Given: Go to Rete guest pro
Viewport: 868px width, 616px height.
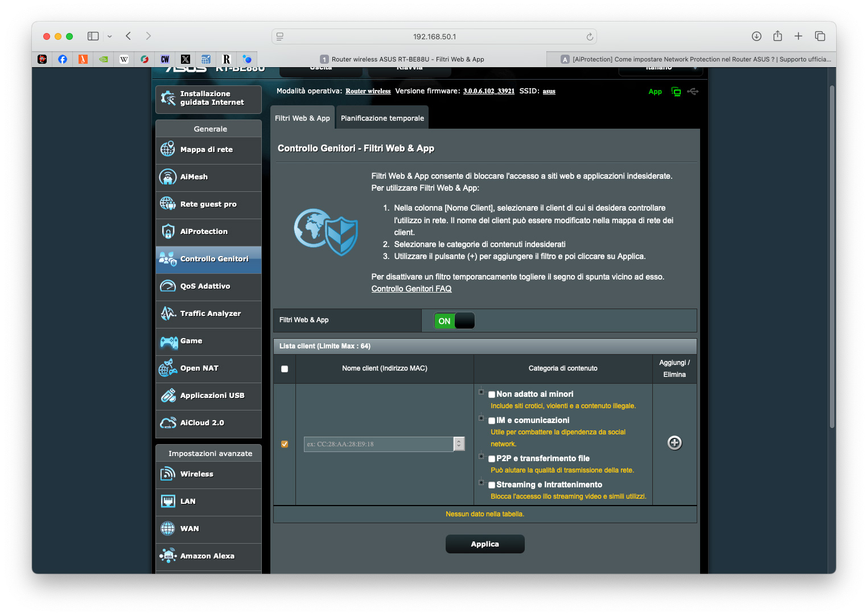Looking at the screenshot, I should tap(208, 204).
